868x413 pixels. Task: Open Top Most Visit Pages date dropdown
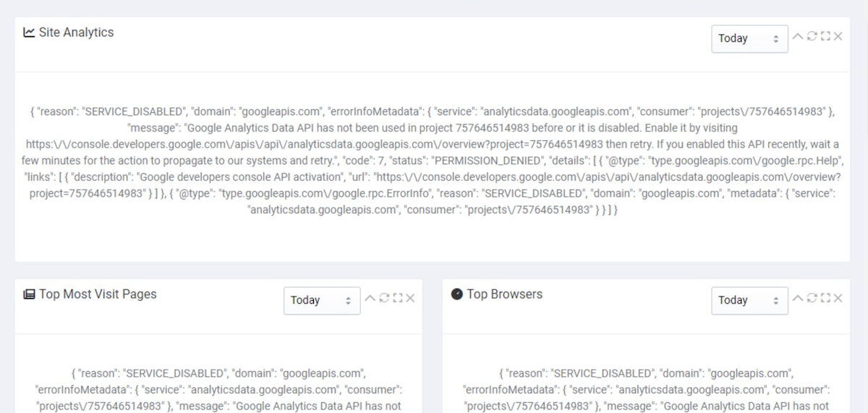(322, 300)
